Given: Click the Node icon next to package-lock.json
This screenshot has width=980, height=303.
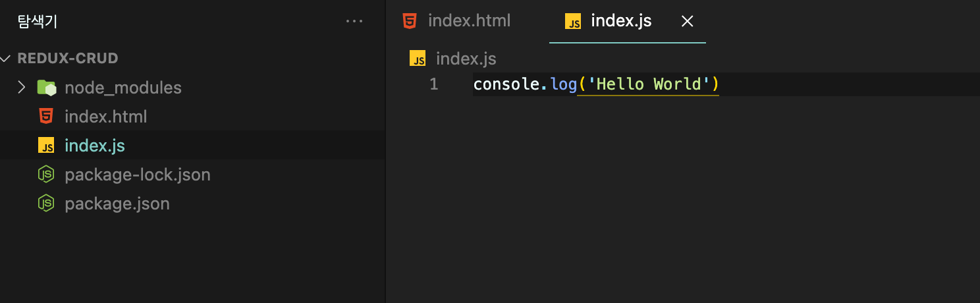Looking at the screenshot, I should click(46, 175).
